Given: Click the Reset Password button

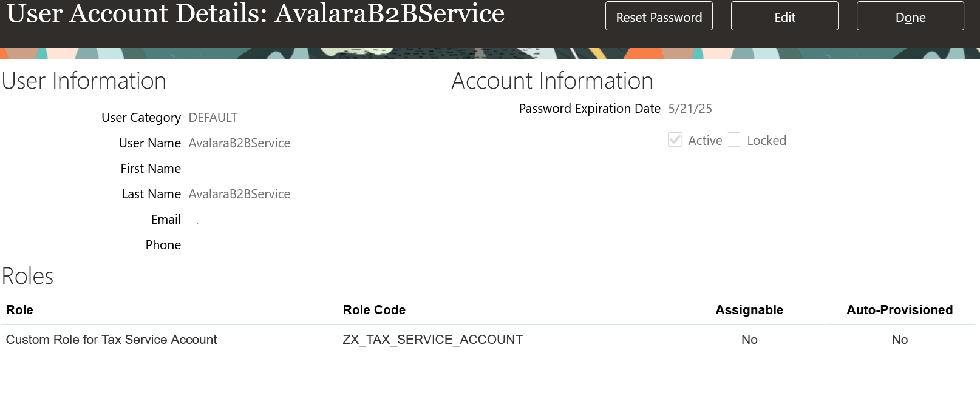Looking at the screenshot, I should 659,17.
